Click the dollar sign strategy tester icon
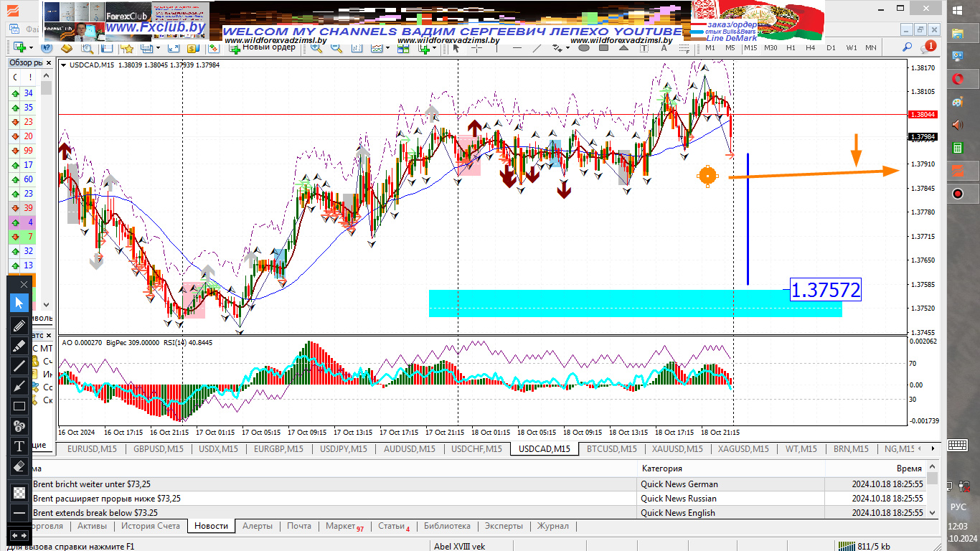Image resolution: width=980 pixels, height=551 pixels. 192,48
